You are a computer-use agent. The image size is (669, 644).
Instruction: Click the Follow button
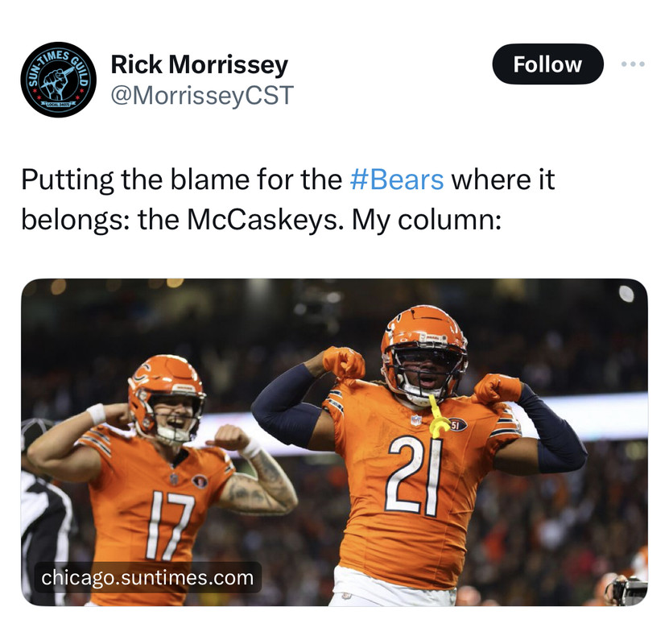547,64
